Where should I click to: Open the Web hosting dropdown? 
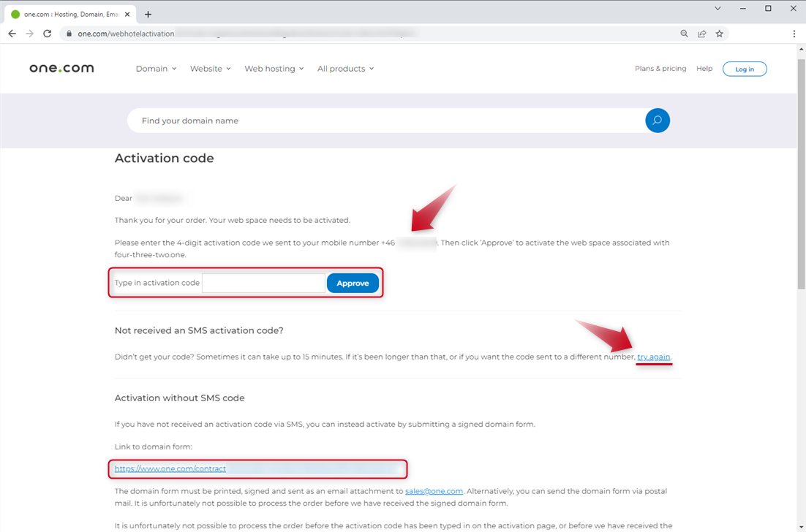tap(274, 69)
